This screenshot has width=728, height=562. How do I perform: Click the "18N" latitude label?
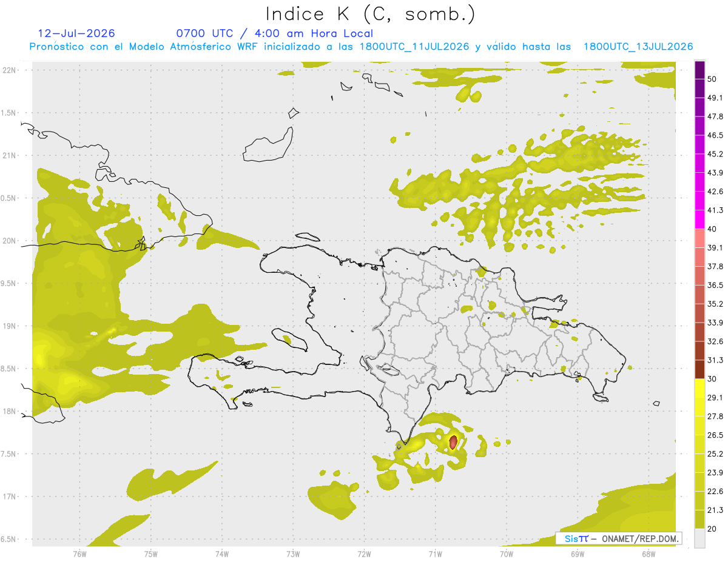[10, 411]
